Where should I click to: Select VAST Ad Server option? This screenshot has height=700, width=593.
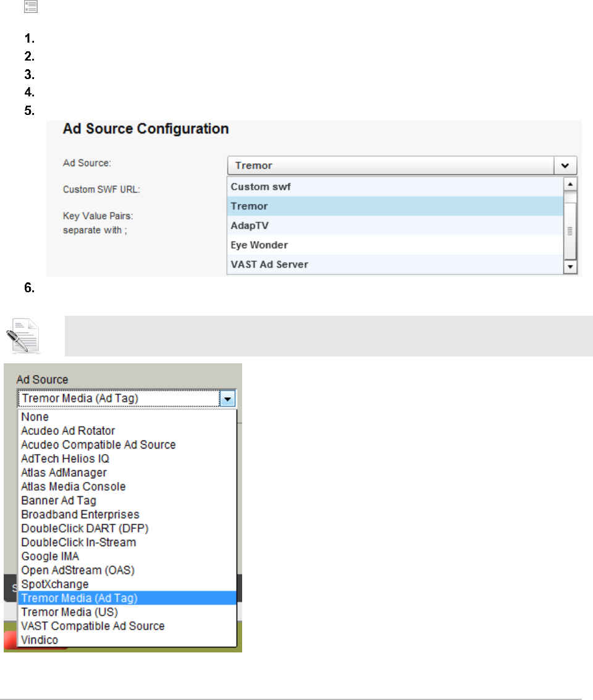pos(395,264)
